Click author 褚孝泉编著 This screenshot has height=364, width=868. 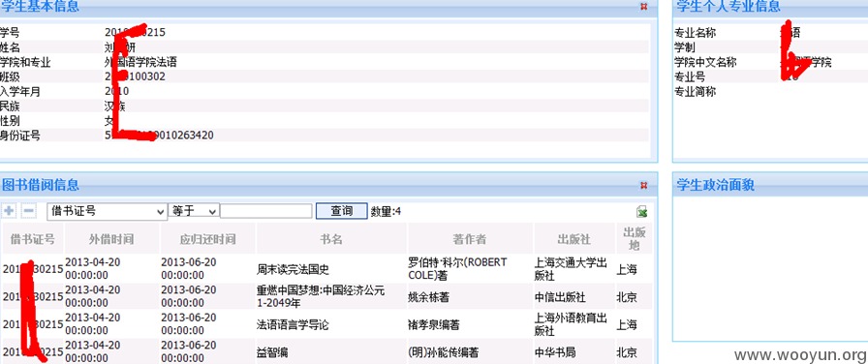433,324
